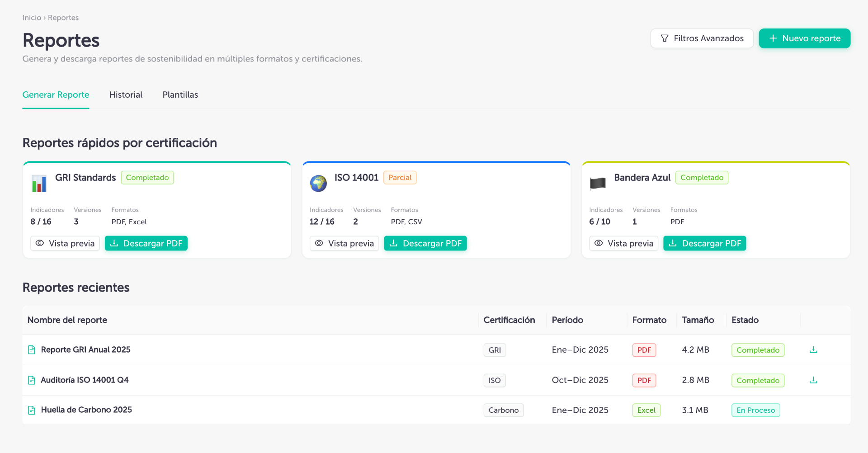Download the GRI Standards PDF
The width and height of the screenshot is (868, 453).
coord(146,243)
